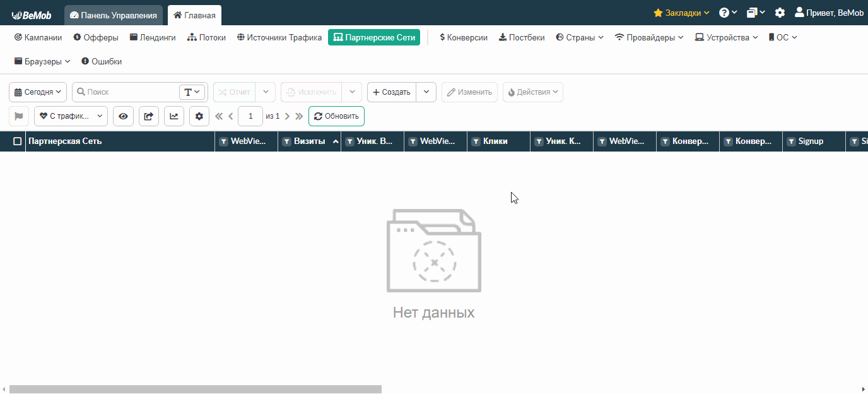
Task: Click the export/share icon button
Action: point(149,116)
